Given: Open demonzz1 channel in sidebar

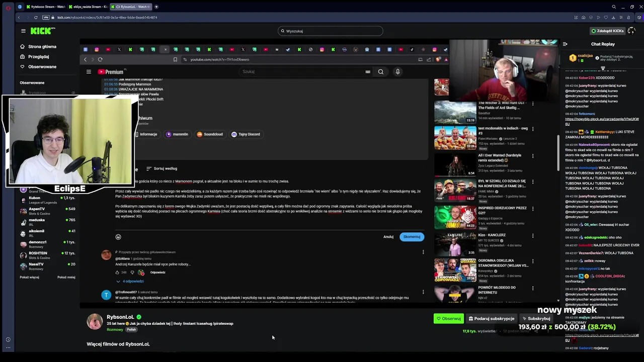Looking at the screenshot, I should [x=48, y=244].
